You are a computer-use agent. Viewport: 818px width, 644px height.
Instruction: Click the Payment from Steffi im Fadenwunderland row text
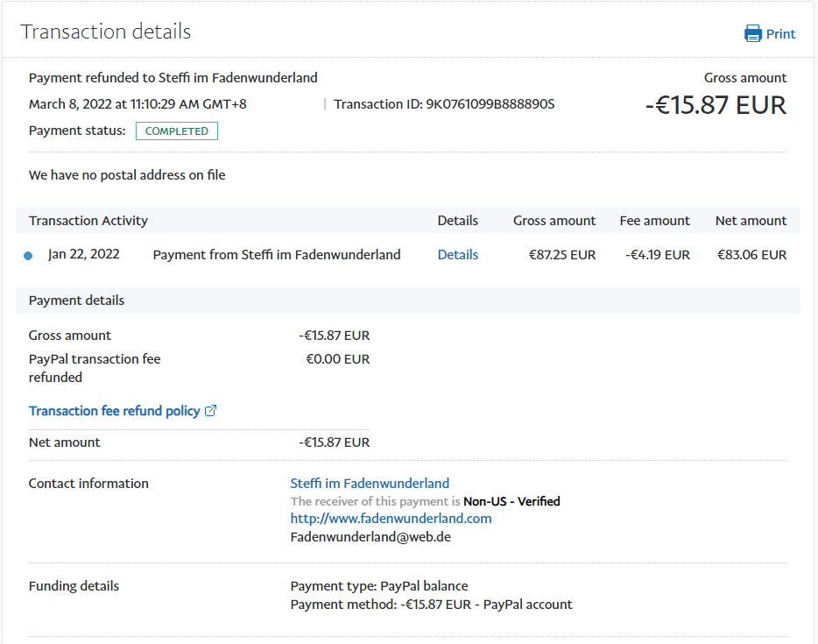click(x=277, y=255)
